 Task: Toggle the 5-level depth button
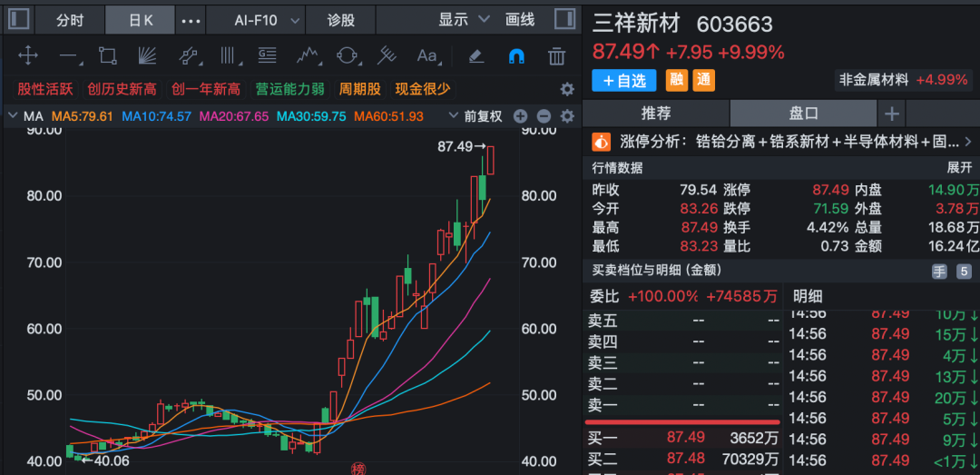click(x=964, y=271)
